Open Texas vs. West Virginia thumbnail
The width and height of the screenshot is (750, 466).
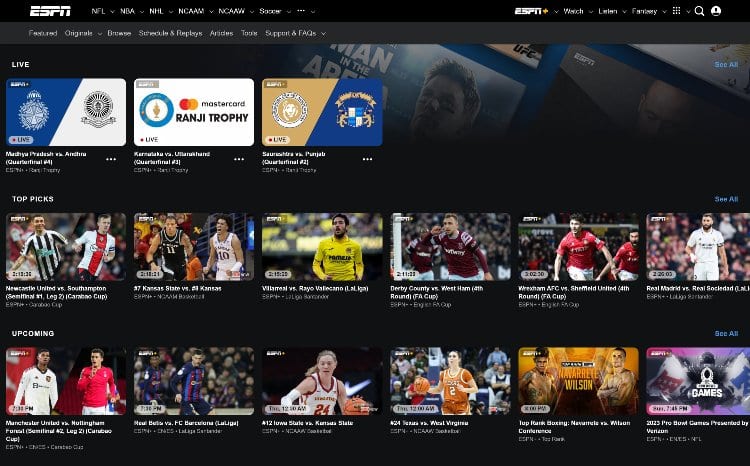coord(451,381)
